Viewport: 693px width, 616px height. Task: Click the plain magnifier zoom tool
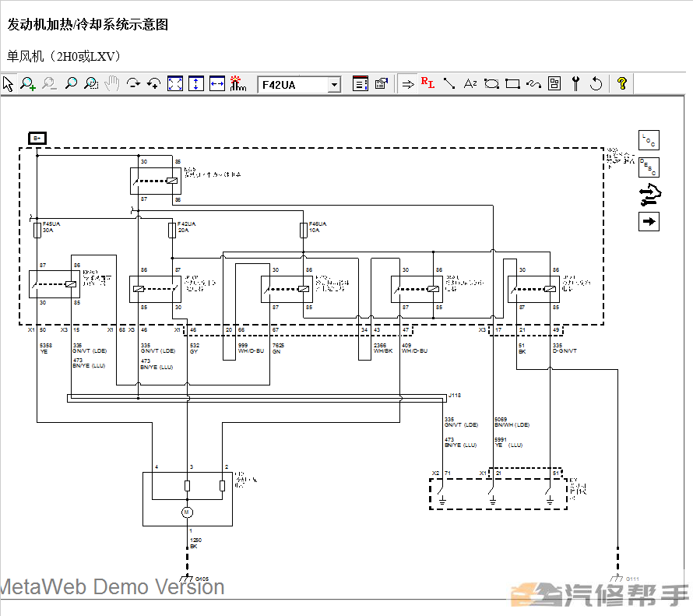click(71, 83)
